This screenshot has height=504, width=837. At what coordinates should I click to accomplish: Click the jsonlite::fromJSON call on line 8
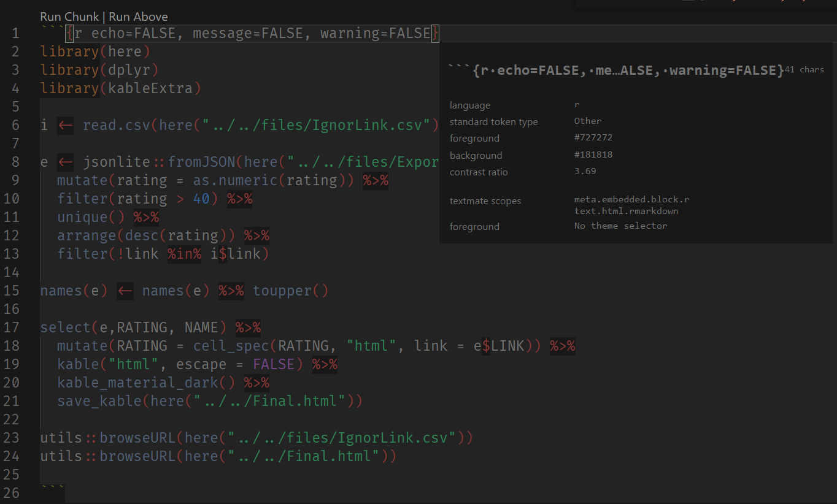tap(160, 162)
